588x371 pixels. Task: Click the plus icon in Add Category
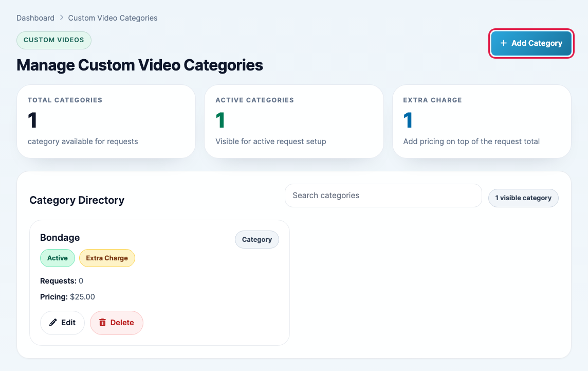pyautogui.click(x=504, y=43)
